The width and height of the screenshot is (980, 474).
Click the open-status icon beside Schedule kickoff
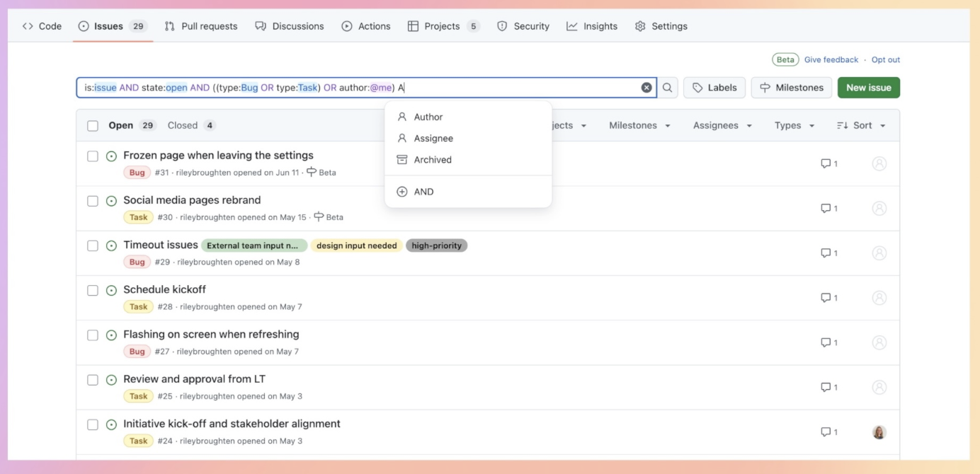[111, 291]
